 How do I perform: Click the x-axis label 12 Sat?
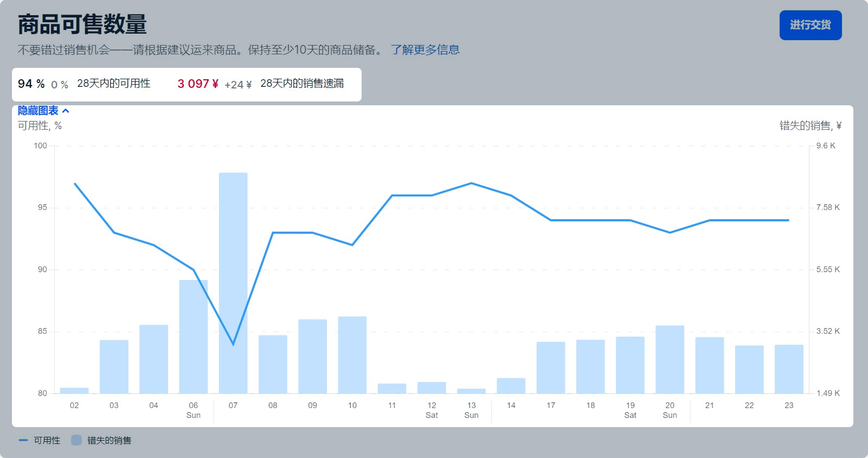point(432,410)
